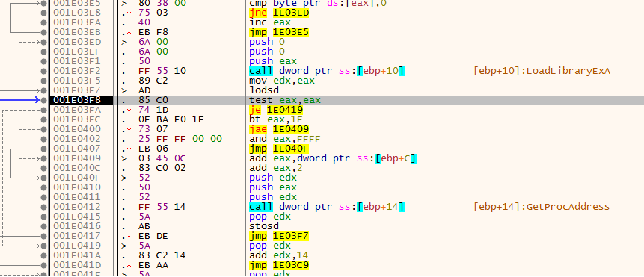Toggle breakpoint dot at address 001E03F8
644x277 pixels.
click(44, 100)
